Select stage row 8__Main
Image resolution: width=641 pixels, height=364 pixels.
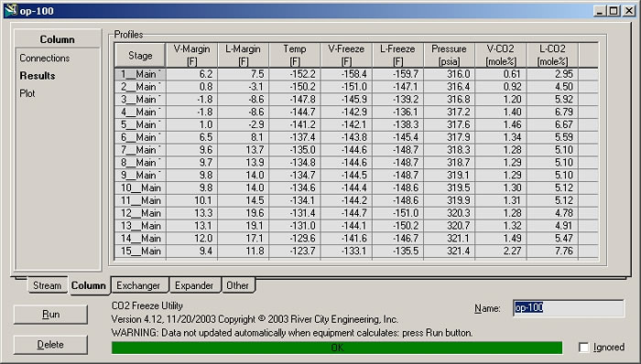pos(140,163)
